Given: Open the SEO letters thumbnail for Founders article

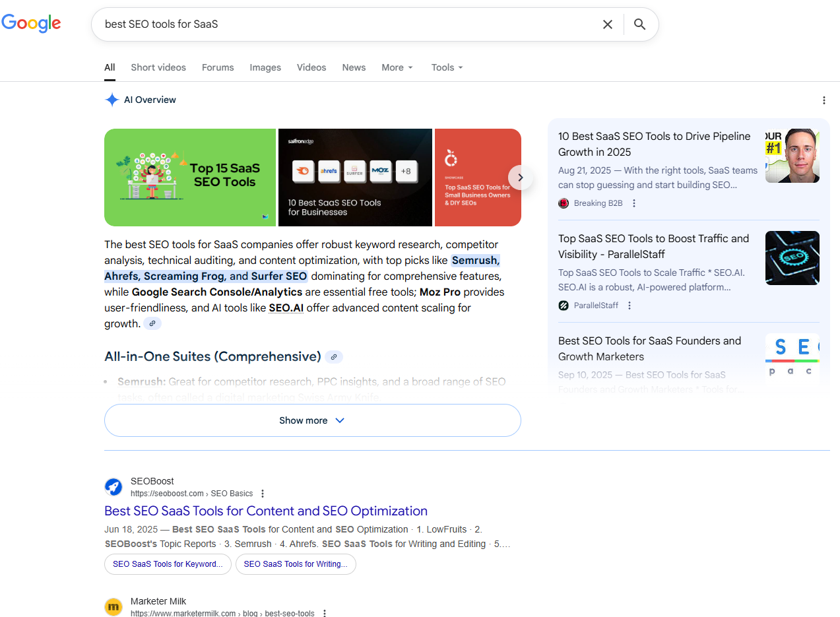Looking at the screenshot, I should pos(792,360).
